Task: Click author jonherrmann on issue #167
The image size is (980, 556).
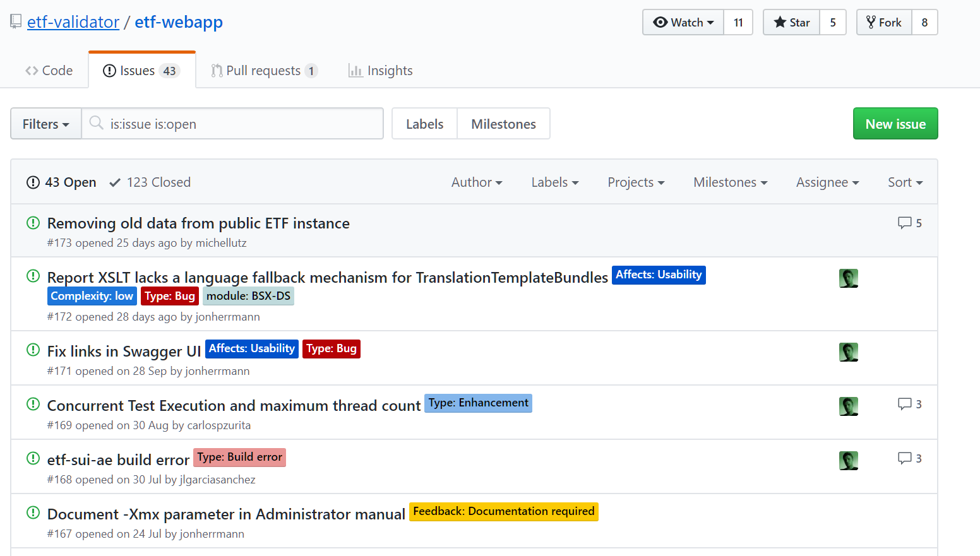Action: (x=212, y=534)
